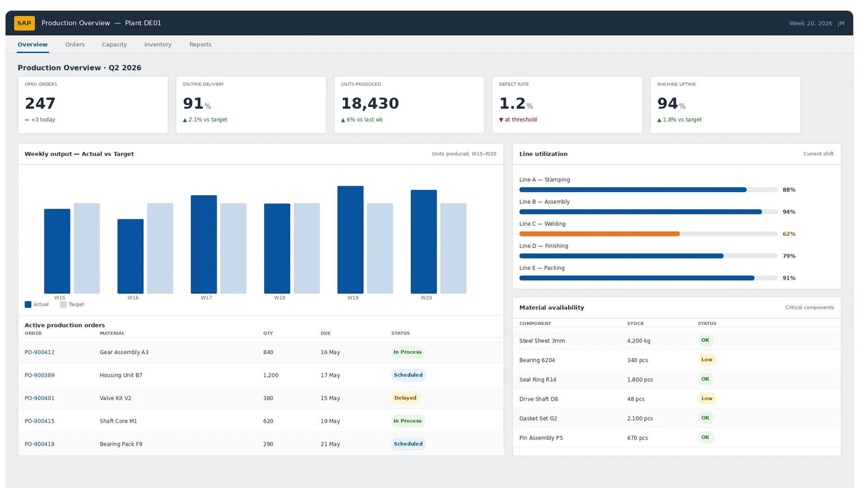The height and width of the screenshot is (488, 868).
Task: Click the orange Line C Welding bar
Action: (599, 234)
